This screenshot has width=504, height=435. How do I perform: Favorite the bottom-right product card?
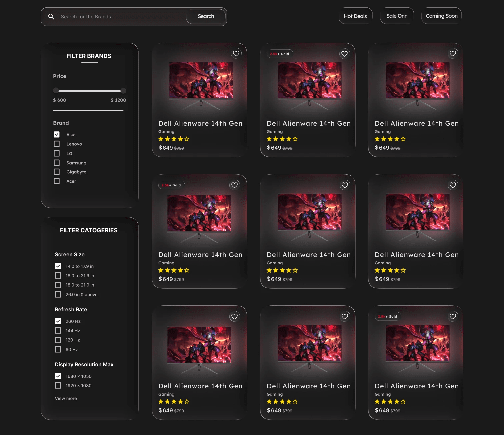point(453,316)
